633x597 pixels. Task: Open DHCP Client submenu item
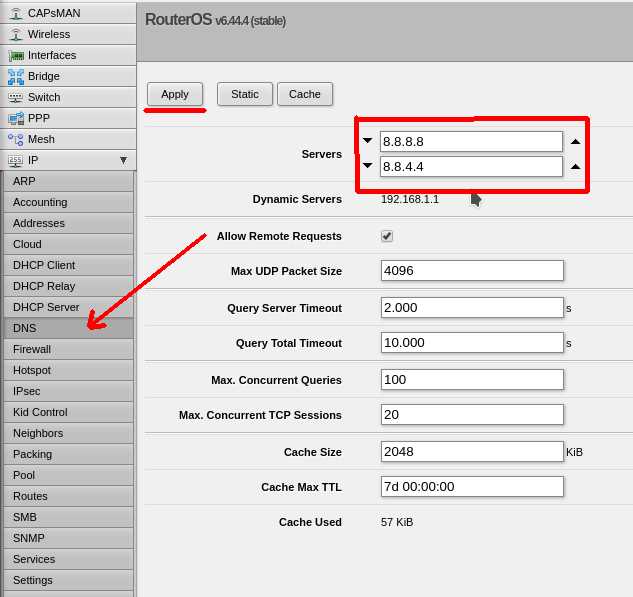click(69, 265)
